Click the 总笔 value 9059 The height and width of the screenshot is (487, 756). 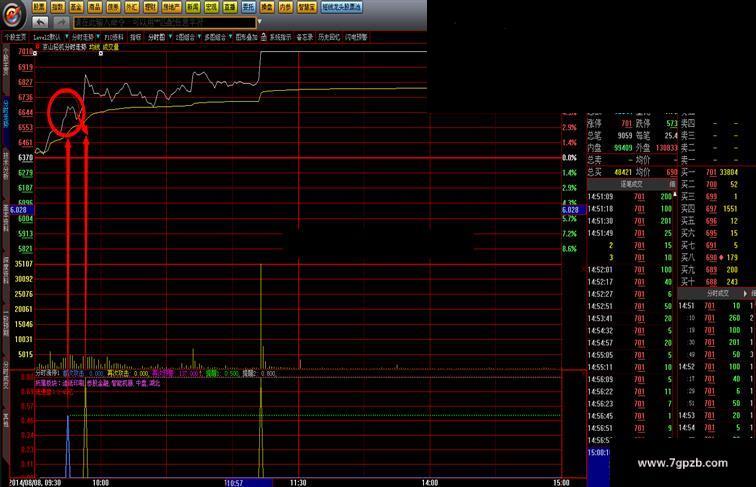click(624, 135)
